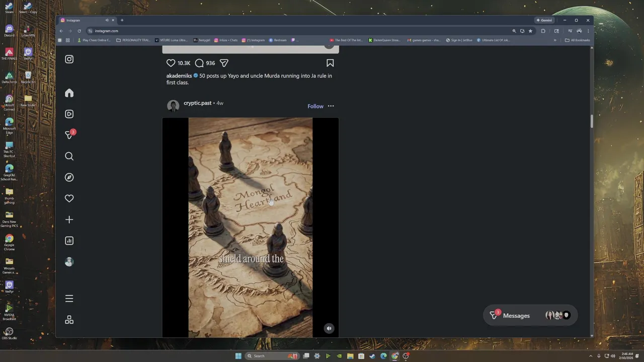Open Chrome extensions puzzle icon
The image size is (644, 362).
(543, 31)
